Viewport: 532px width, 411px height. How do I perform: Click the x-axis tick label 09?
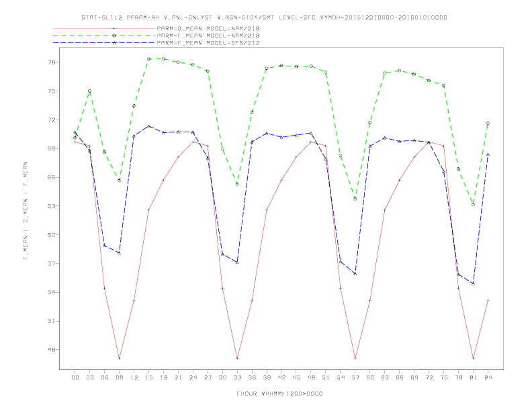coord(120,377)
